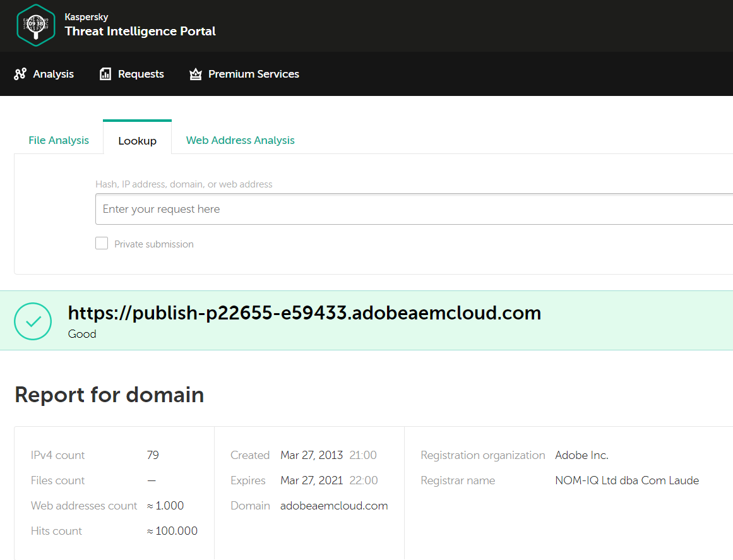733x560 pixels.
Task: Click the Kaspersky hexagon logo
Action: [x=35, y=25]
